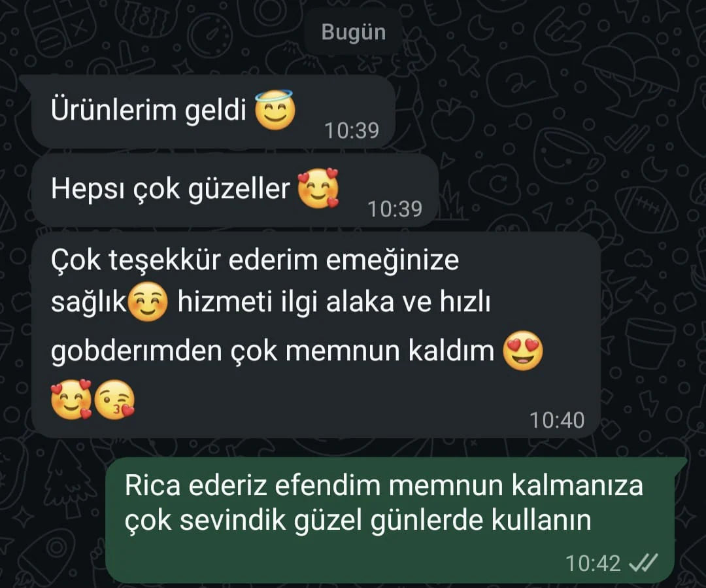Screen dimensions: 706x588
Task: Select the "Ürünlerim geldi" message bubble
Action: coord(213,111)
